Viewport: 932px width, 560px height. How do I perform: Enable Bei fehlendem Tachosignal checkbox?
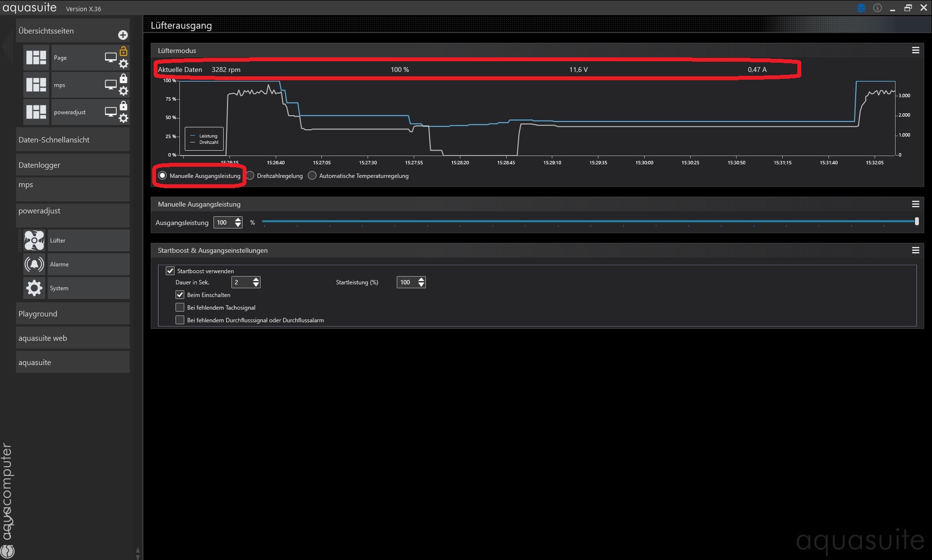(180, 307)
